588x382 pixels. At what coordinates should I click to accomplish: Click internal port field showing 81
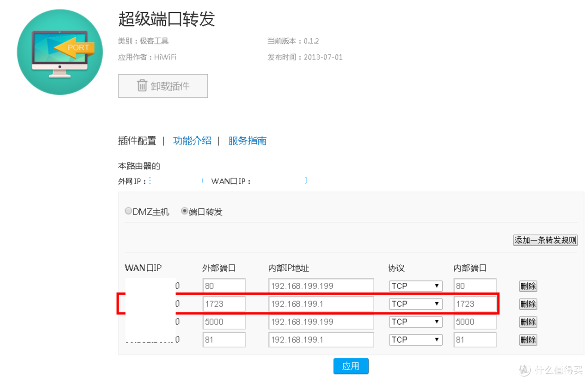tap(475, 340)
